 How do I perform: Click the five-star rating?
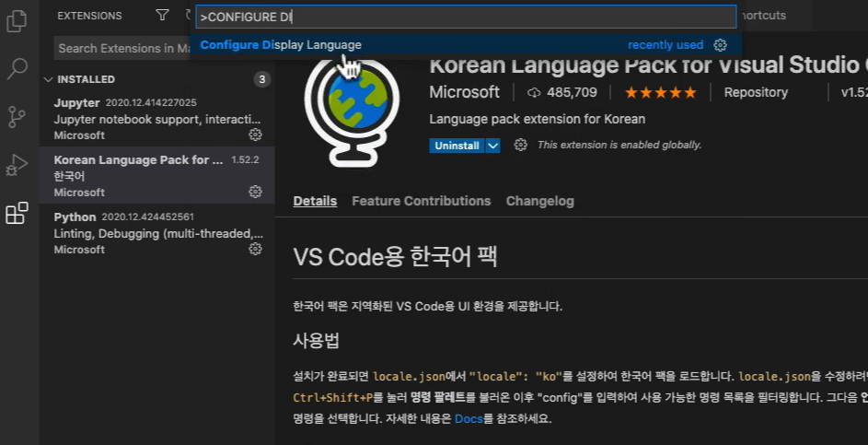coord(660,92)
